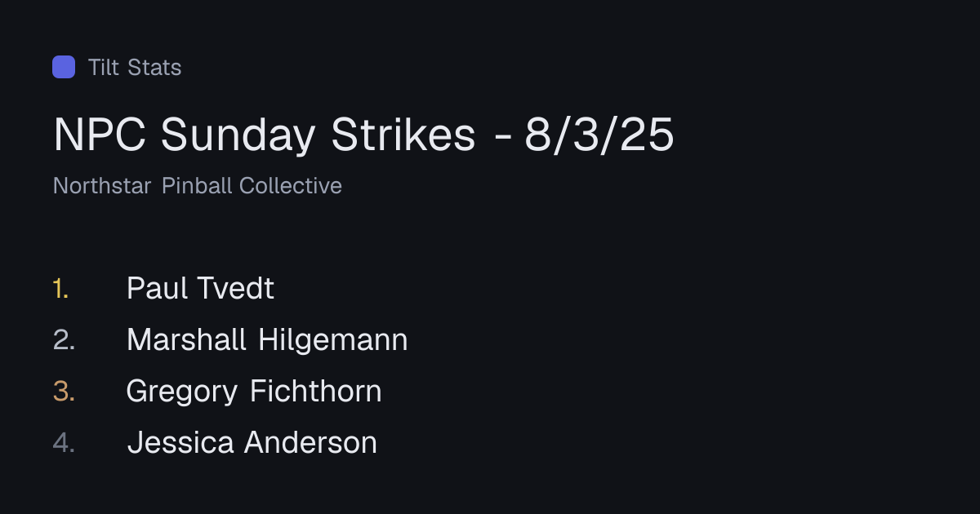Open player Paul Tvedt

click(x=201, y=289)
